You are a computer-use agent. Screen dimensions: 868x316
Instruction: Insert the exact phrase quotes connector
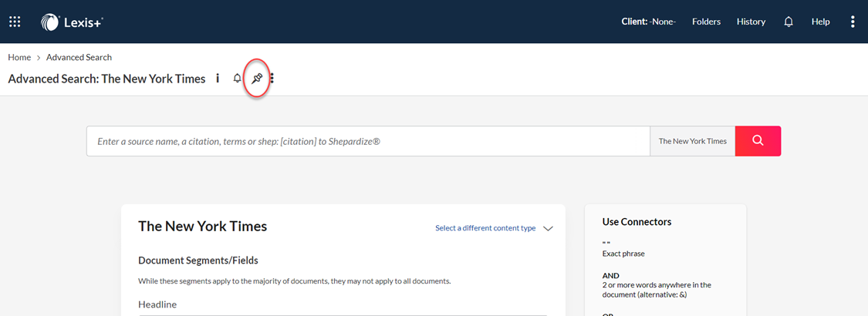coord(605,244)
